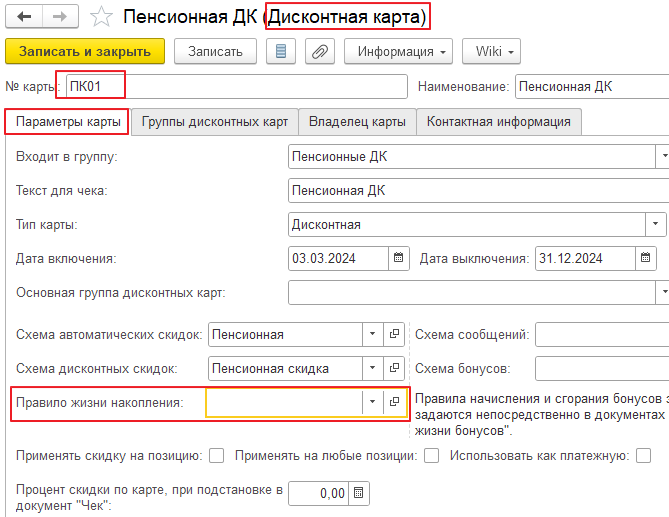
Task: Open the report list icon in toolbar
Action: 280,51
